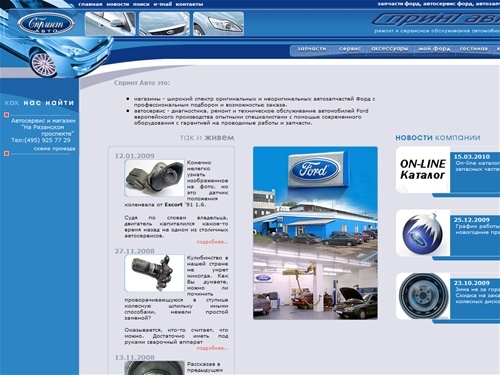Open the новости top menu link
This screenshot has height=375, width=500.
coord(118,4)
